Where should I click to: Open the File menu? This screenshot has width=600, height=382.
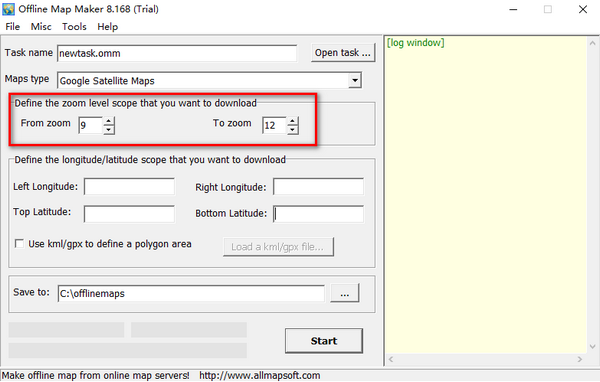click(x=13, y=27)
